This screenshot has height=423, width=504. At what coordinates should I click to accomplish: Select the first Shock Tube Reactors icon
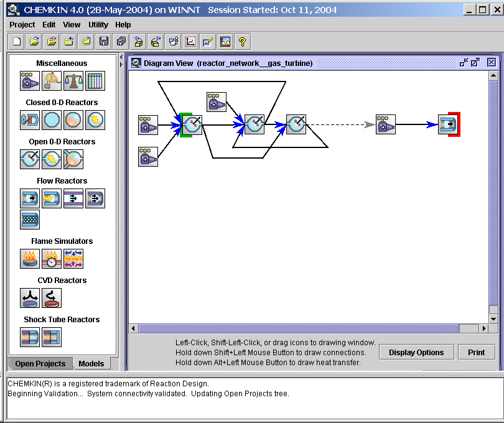click(x=30, y=337)
